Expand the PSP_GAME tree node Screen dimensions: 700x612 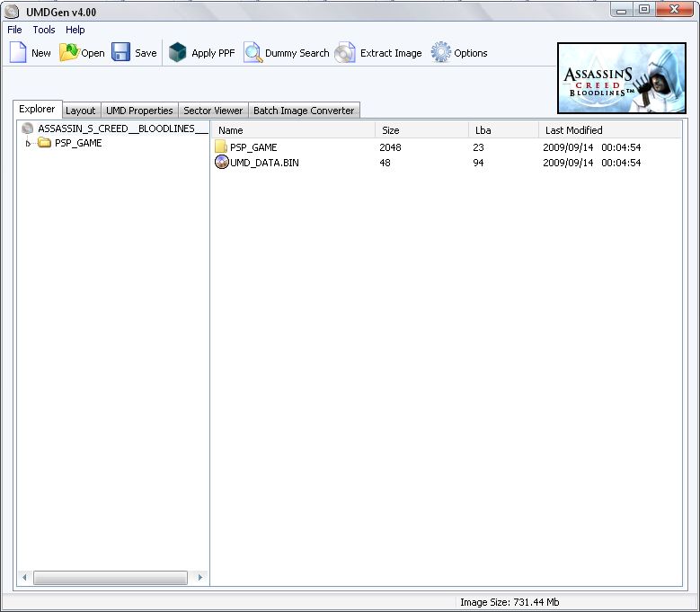[x=28, y=143]
